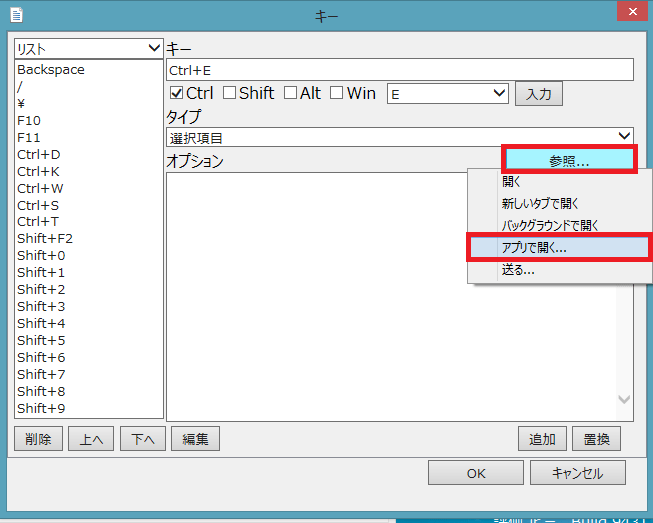Select Ctrl+W in the key list
The width and height of the screenshot is (653, 523).
pyautogui.click(x=40, y=188)
